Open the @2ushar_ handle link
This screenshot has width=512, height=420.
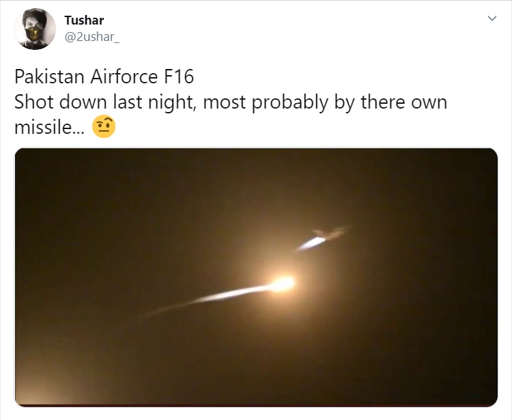tap(94, 35)
